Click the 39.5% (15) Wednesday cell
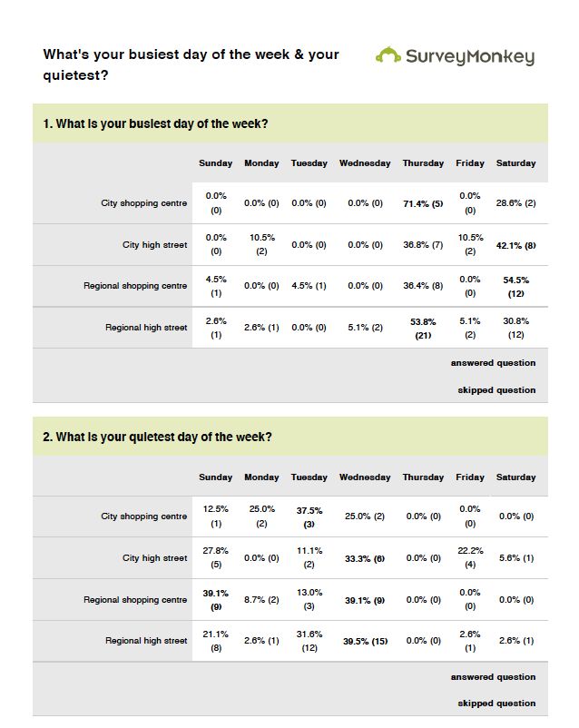The height and width of the screenshot is (728, 579). click(x=365, y=642)
